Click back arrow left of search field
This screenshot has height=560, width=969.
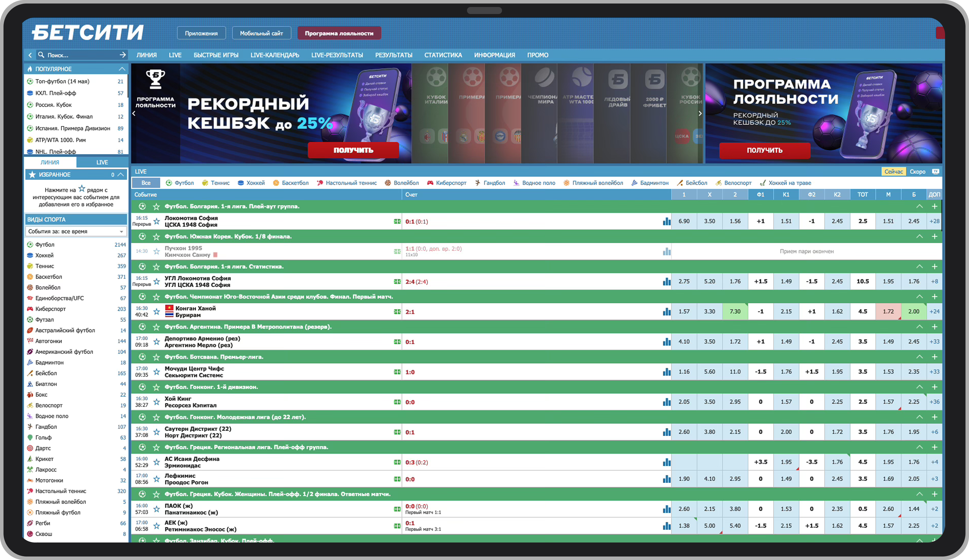[30, 55]
